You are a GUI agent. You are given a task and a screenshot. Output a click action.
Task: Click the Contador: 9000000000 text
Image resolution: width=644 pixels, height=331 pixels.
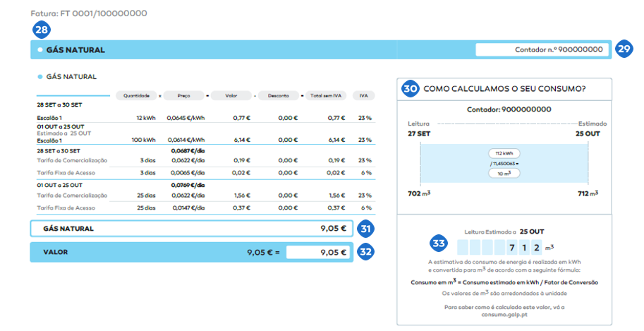[x=509, y=109]
